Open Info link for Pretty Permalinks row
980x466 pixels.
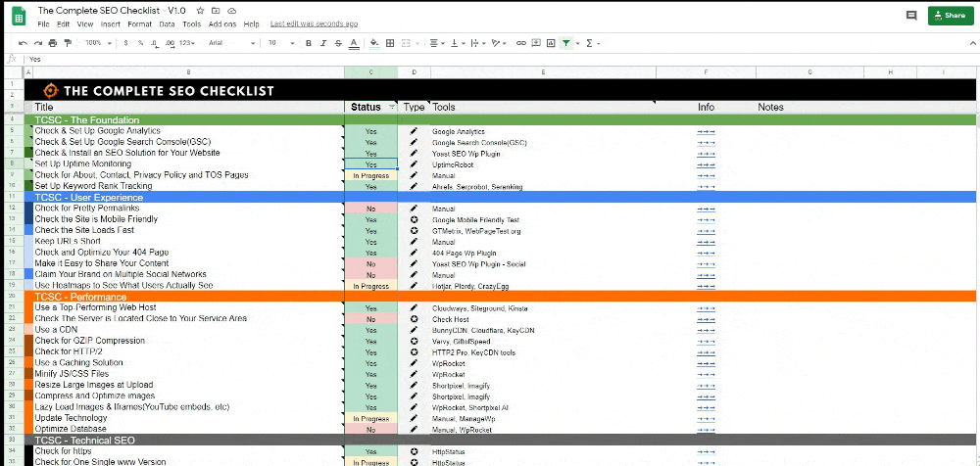[x=706, y=209]
